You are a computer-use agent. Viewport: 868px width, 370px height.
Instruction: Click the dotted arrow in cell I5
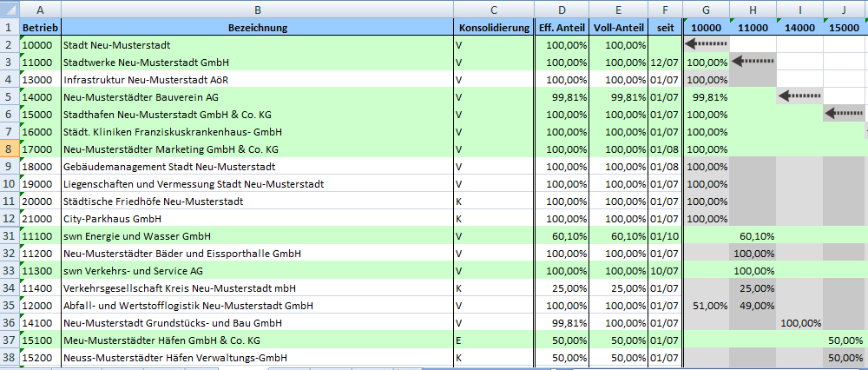tap(799, 97)
